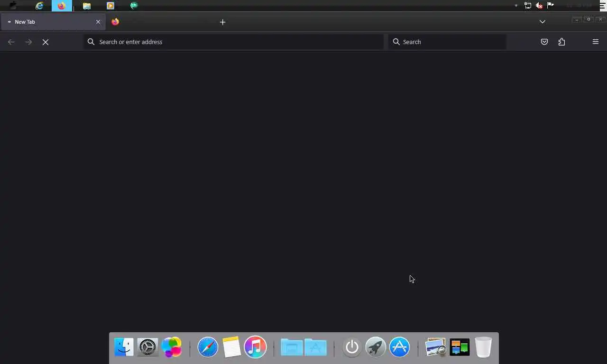Open the Applications folder in the dock
The image size is (607, 364).
point(316,347)
